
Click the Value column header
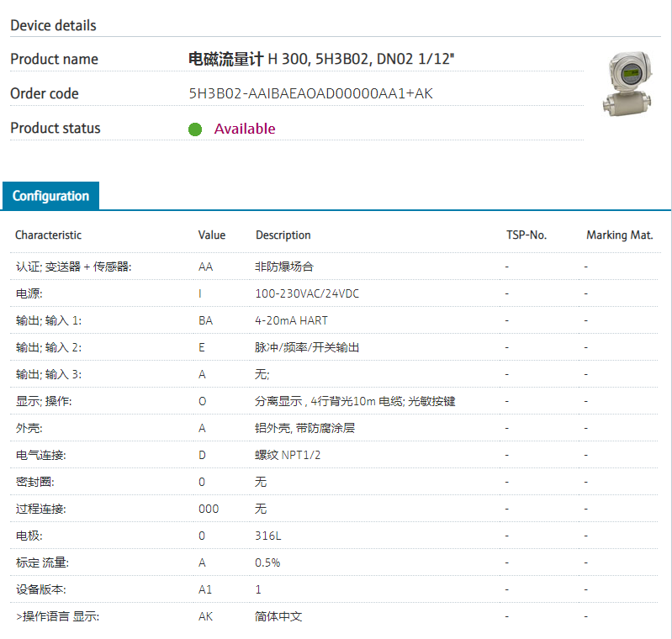(212, 235)
